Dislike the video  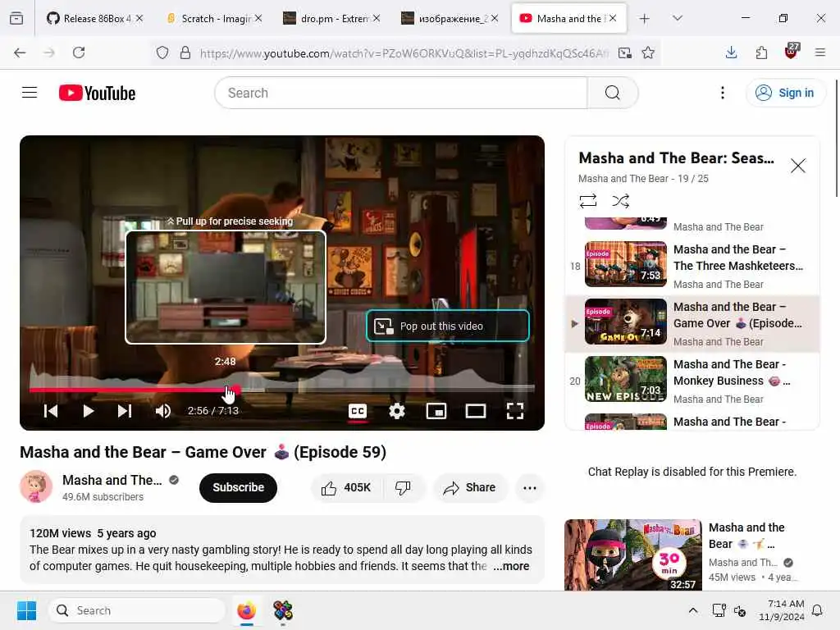pyautogui.click(x=403, y=487)
